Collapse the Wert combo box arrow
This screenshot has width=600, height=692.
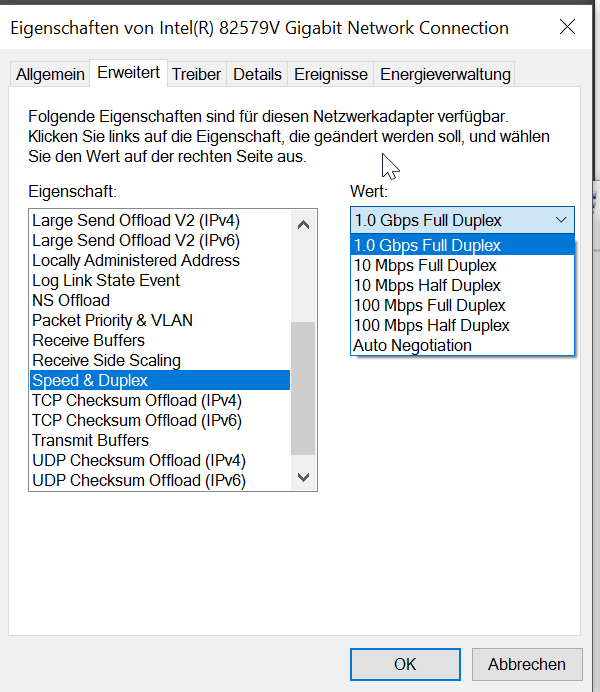[x=561, y=220]
